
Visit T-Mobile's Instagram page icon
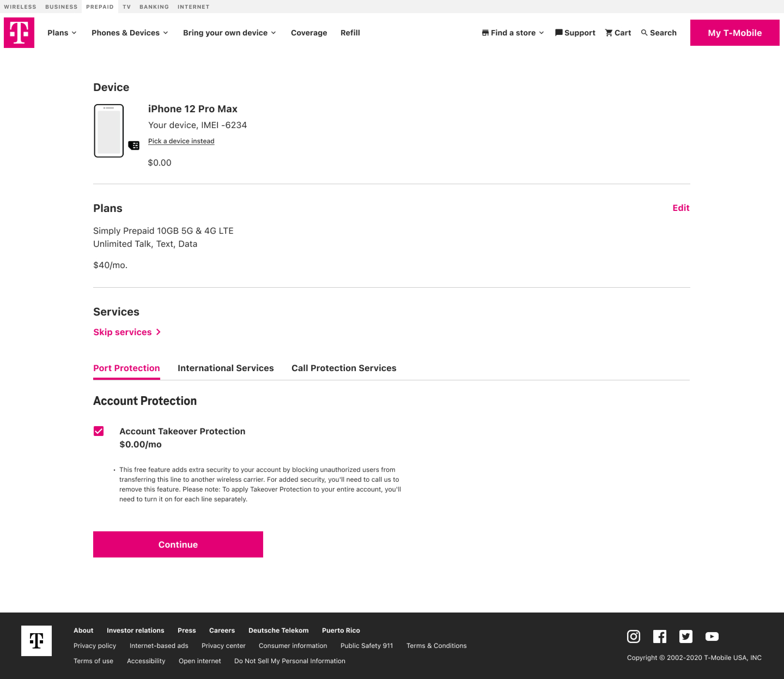pyautogui.click(x=633, y=636)
